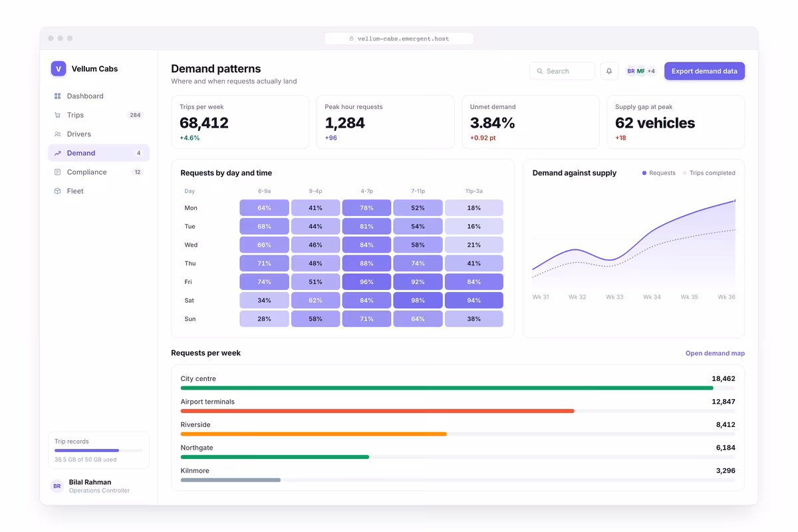Image resolution: width=798 pixels, height=532 pixels.
Task: Click the Mon 6-9a 64% cell
Action: pyautogui.click(x=264, y=208)
